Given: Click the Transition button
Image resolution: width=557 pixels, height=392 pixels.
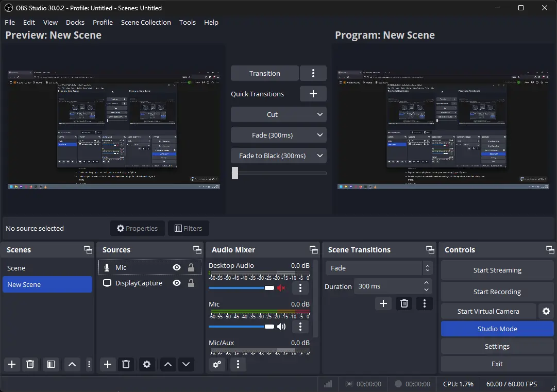Looking at the screenshot, I should tap(265, 73).
